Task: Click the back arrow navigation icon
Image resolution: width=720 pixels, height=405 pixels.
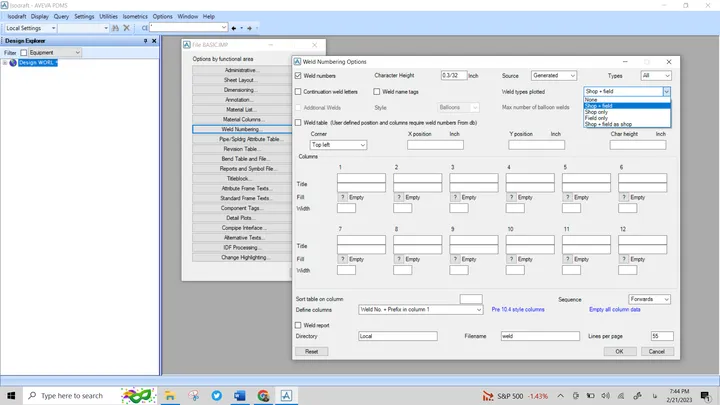Action: (234, 28)
